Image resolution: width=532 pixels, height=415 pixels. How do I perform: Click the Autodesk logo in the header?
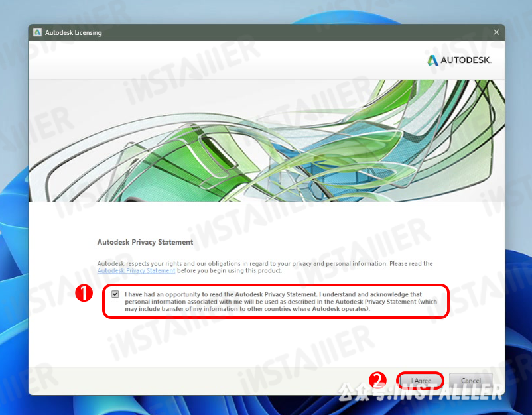(x=459, y=60)
